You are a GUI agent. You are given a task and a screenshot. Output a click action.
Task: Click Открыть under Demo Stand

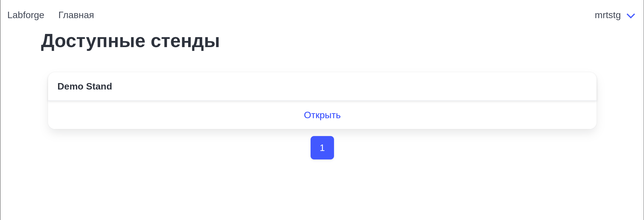322,115
